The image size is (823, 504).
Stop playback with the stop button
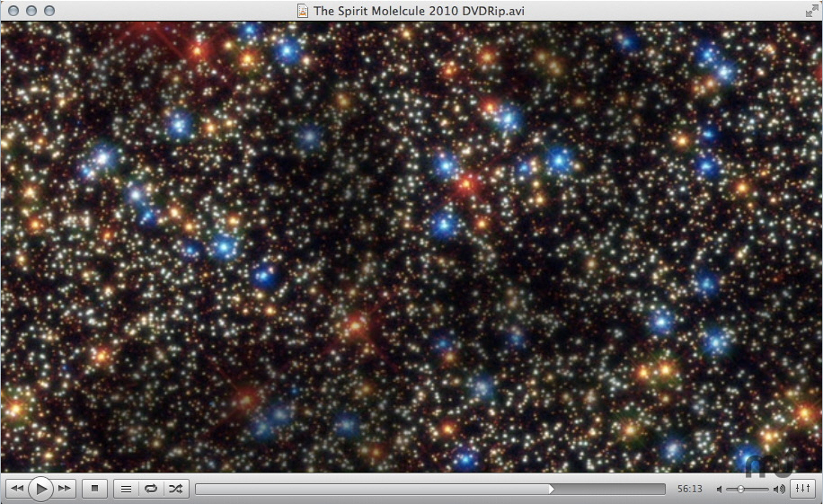click(94, 489)
